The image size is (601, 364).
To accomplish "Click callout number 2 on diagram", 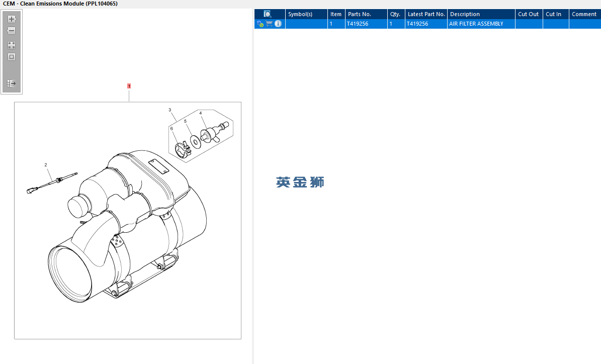I will click(46, 165).
